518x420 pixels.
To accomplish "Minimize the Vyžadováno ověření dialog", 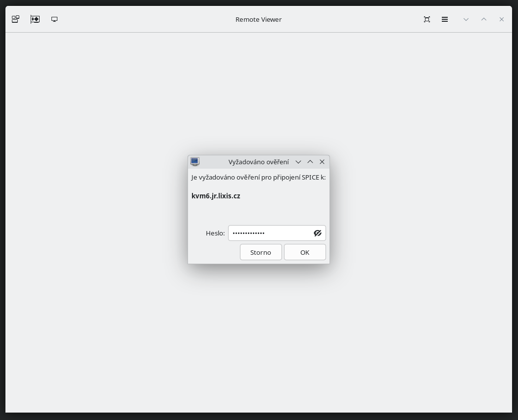I will coord(298,162).
